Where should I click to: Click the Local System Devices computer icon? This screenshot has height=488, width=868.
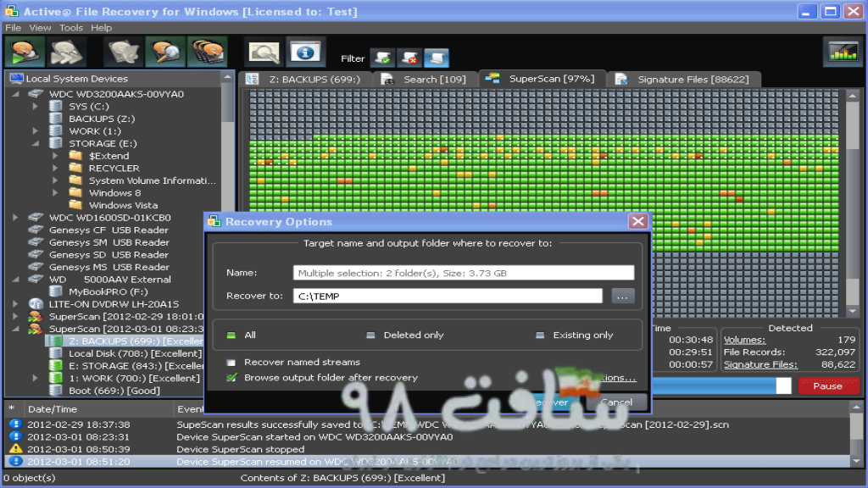coord(16,79)
